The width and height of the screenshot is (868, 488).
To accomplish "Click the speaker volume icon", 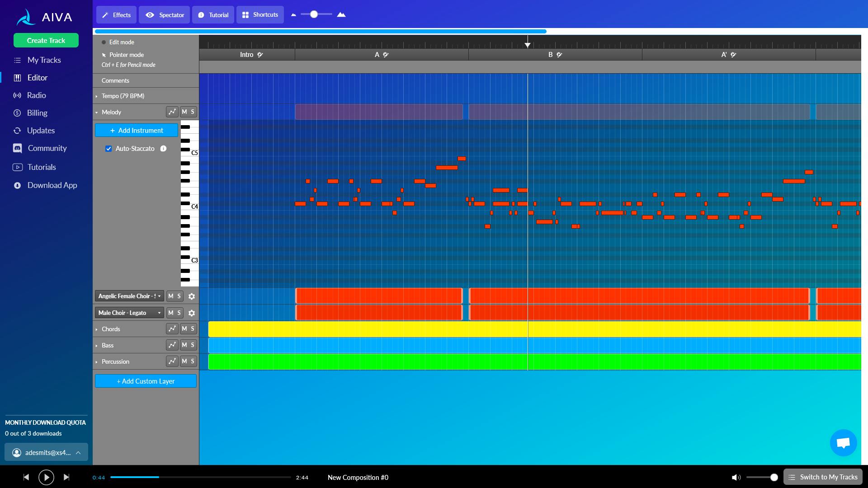I will (x=736, y=477).
